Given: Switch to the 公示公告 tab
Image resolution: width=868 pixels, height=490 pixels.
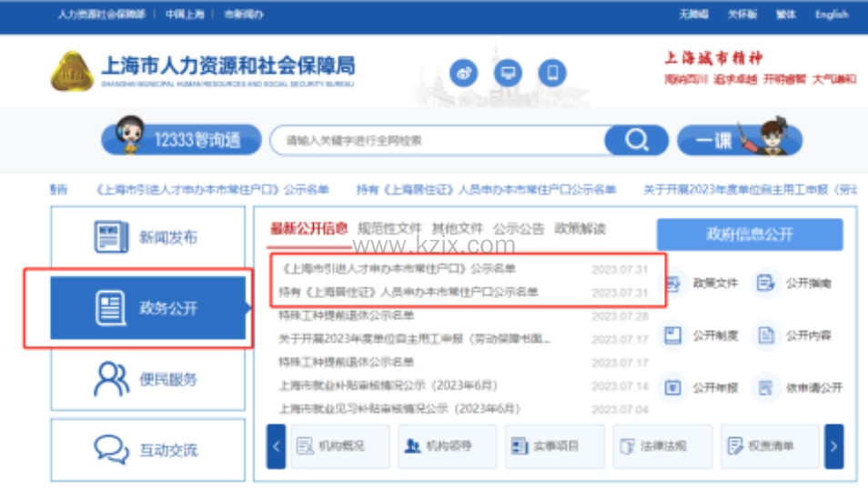Looking at the screenshot, I should 519,228.
